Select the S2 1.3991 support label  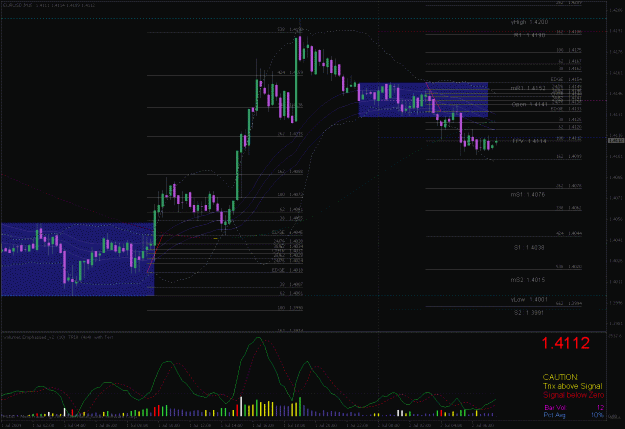point(529,313)
